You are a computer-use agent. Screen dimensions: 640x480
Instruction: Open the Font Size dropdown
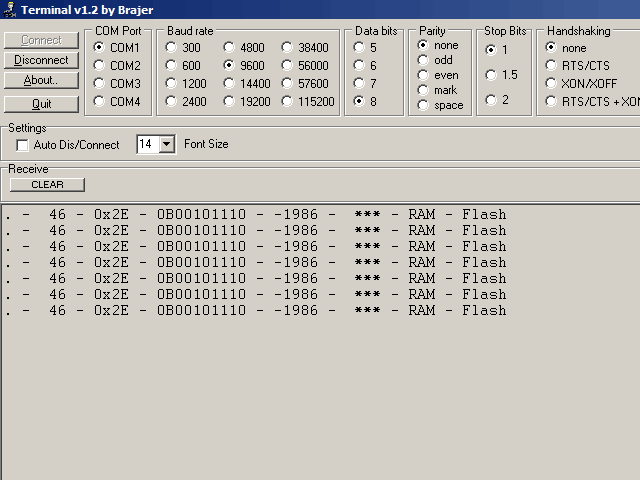click(166, 145)
